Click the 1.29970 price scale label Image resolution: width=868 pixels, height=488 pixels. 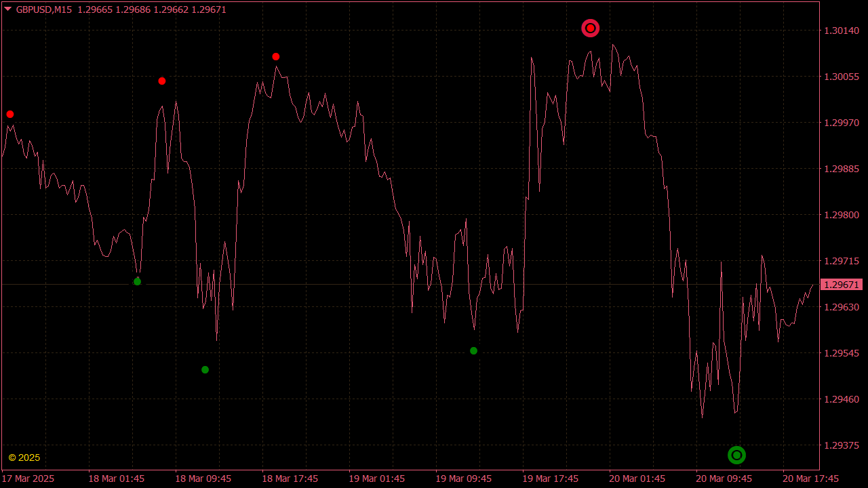pyautogui.click(x=842, y=123)
